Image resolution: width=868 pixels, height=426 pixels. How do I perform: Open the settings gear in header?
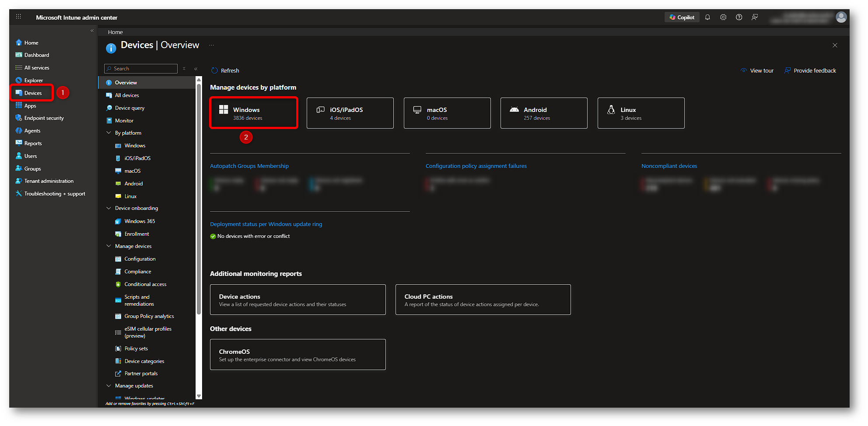click(x=723, y=17)
